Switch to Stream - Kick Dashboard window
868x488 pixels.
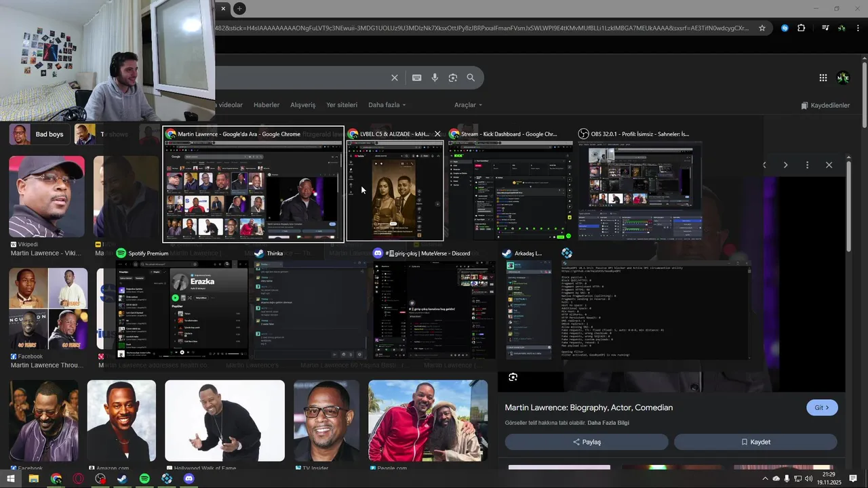(x=511, y=184)
